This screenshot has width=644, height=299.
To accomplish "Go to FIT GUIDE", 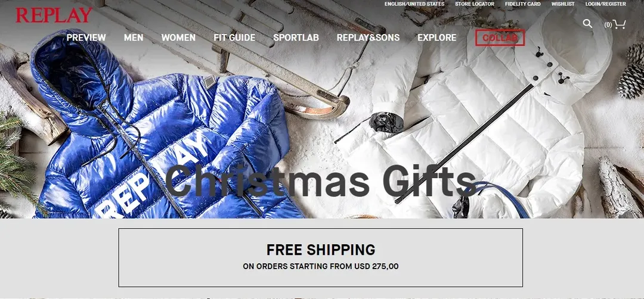I will [234, 38].
